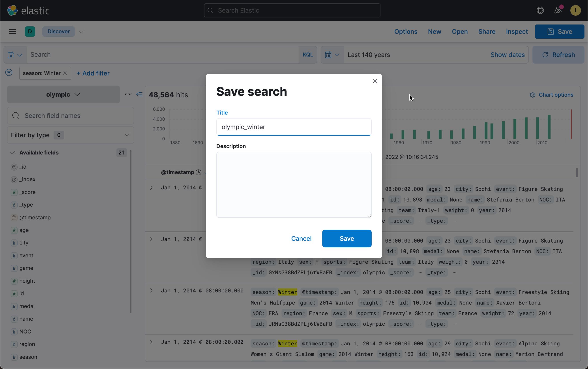Click the search field names magnifier icon
Screen dimensions: 588x369
click(16, 116)
